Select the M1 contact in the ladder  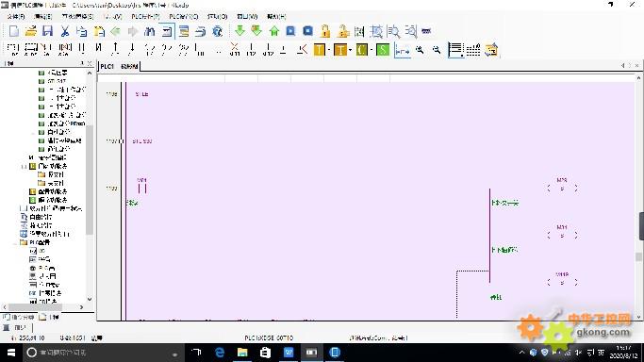(142, 188)
